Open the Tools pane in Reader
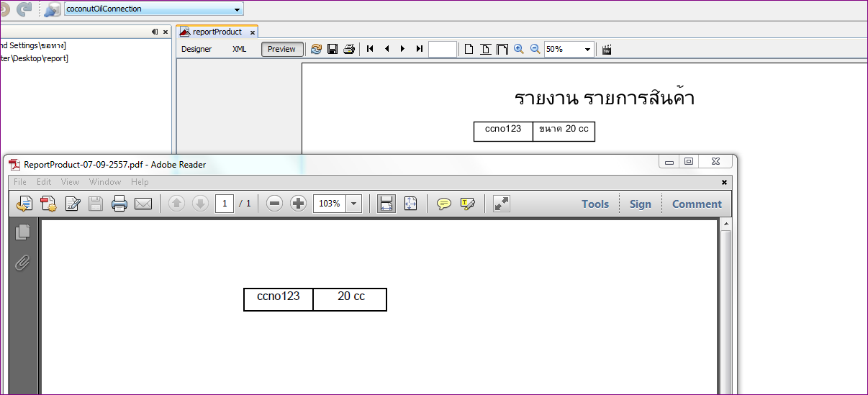The height and width of the screenshot is (395, 868). coord(595,204)
